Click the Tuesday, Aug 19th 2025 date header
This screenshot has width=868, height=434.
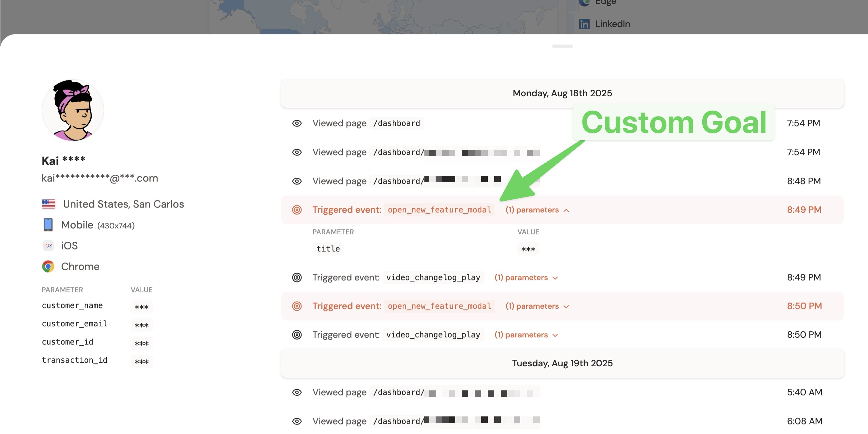click(562, 363)
